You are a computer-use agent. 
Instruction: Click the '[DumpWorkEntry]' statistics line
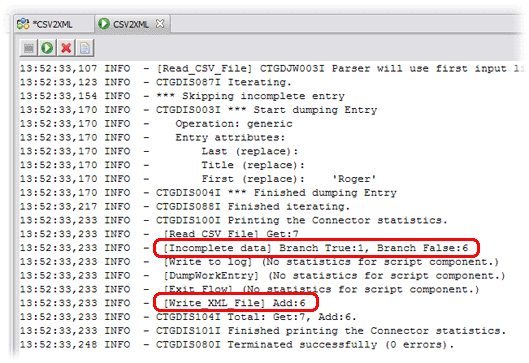(x=334, y=276)
